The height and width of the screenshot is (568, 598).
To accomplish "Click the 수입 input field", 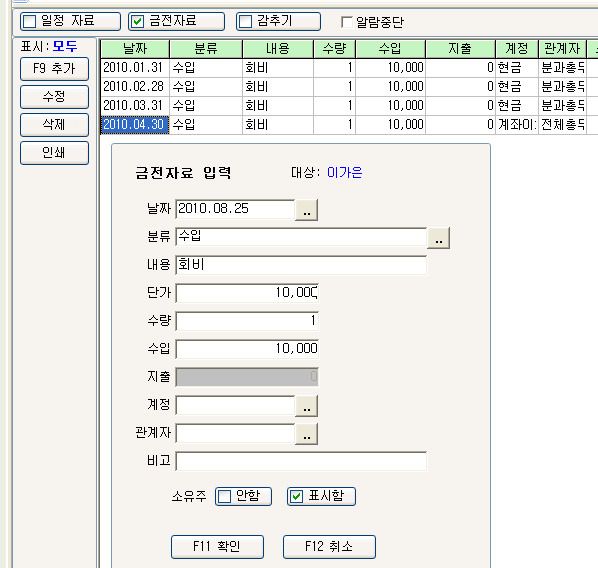I will tap(247, 349).
